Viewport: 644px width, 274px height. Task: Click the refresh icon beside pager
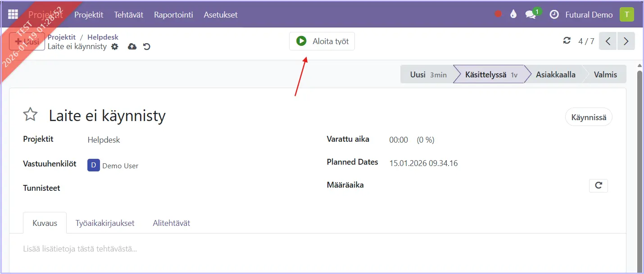pos(567,41)
